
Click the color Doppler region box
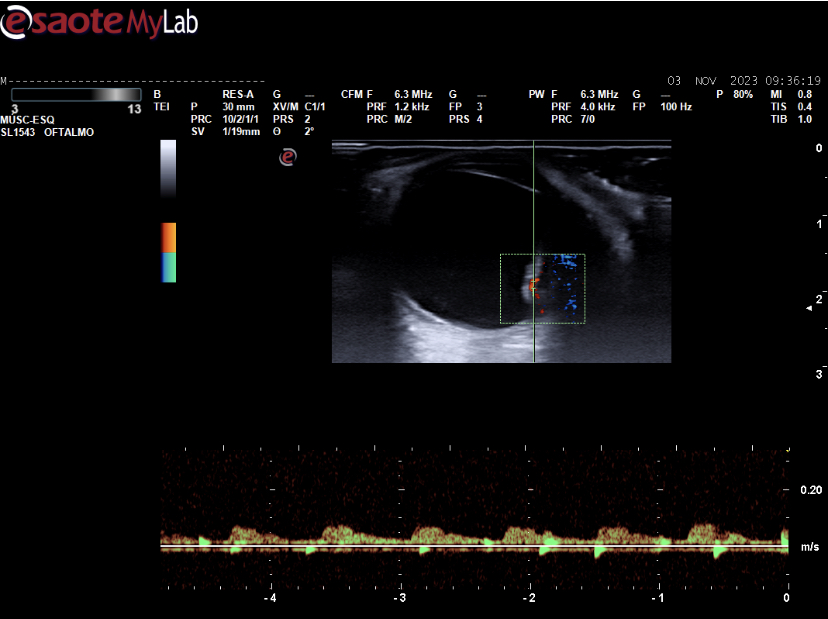coord(542,288)
